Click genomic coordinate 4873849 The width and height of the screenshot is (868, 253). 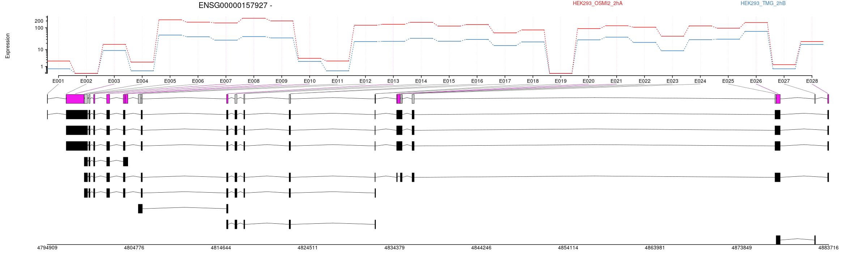tap(742, 248)
